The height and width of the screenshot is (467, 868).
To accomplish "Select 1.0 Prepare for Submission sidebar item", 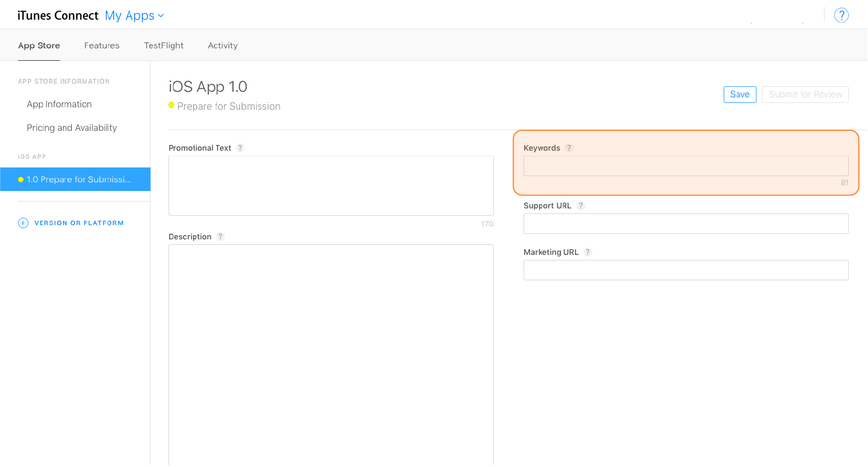I will [x=75, y=179].
